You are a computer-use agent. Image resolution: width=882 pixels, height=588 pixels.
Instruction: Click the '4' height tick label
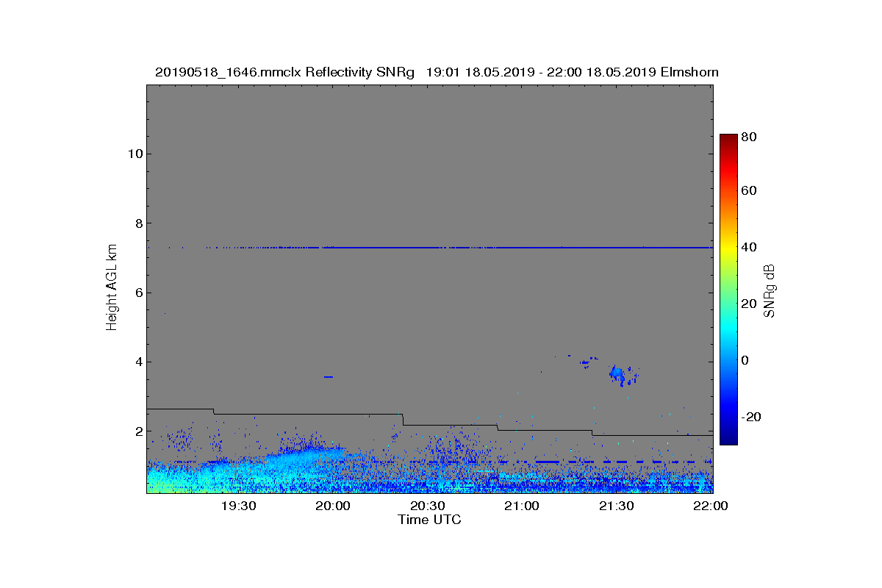coord(137,362)
